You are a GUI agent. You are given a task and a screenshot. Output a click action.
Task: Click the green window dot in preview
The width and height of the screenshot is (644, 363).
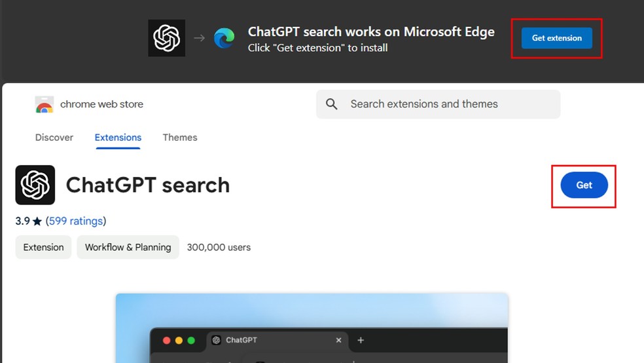coord(191,340)
